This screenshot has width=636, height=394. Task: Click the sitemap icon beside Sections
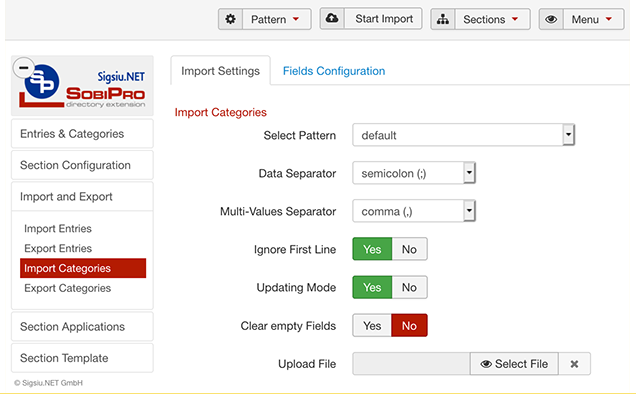(443, 19)
